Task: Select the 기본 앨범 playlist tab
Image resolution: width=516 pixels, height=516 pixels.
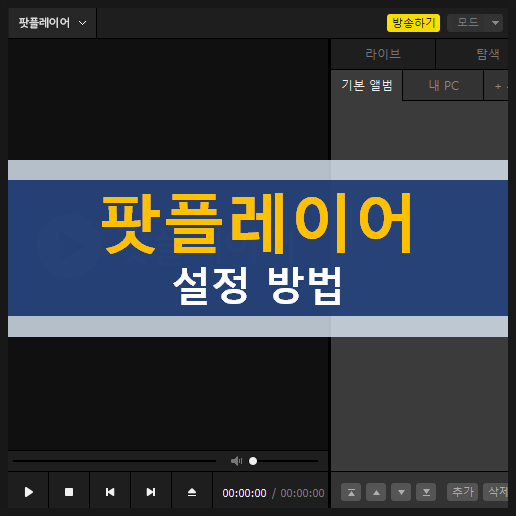Action: 367,85
